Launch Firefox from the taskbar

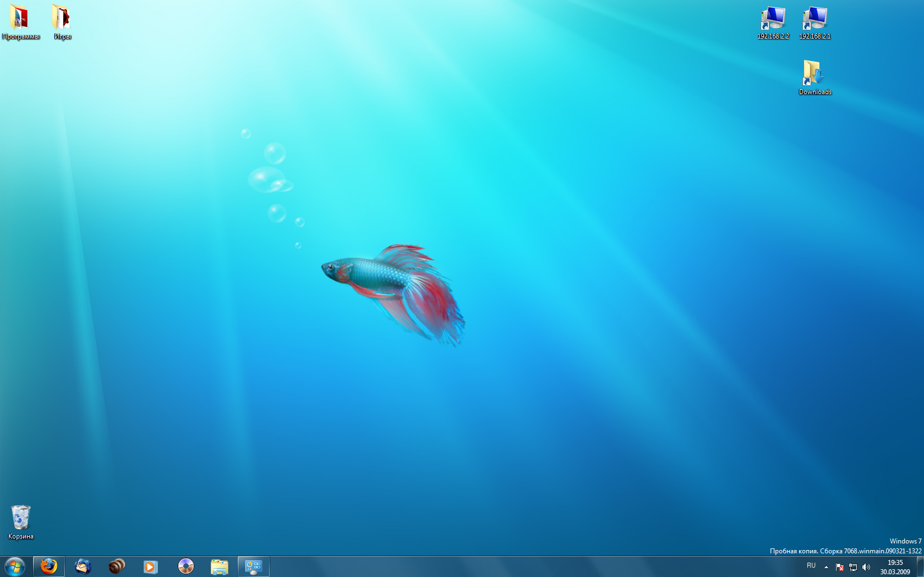coord(49,567)
